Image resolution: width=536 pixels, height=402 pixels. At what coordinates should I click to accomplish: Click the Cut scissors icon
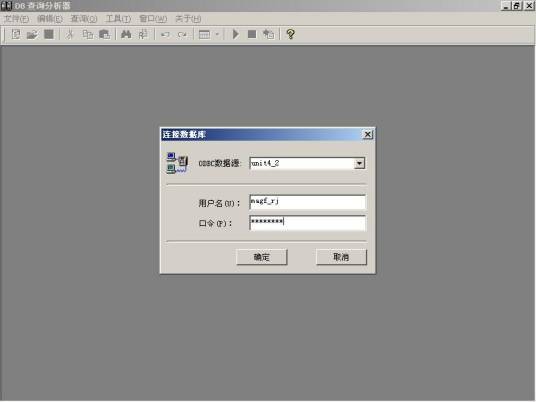click(70, 34)
